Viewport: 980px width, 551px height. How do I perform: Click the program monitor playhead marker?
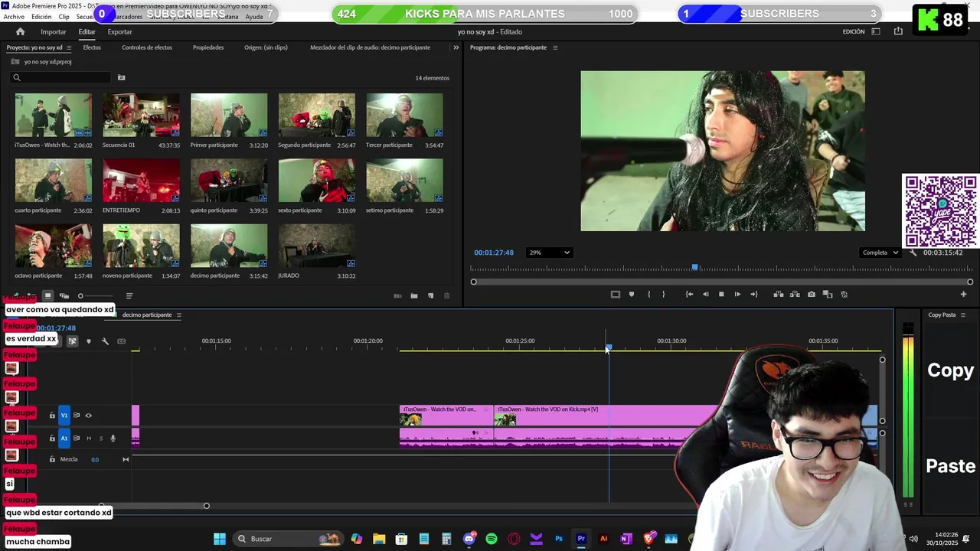tap(695, 267)
